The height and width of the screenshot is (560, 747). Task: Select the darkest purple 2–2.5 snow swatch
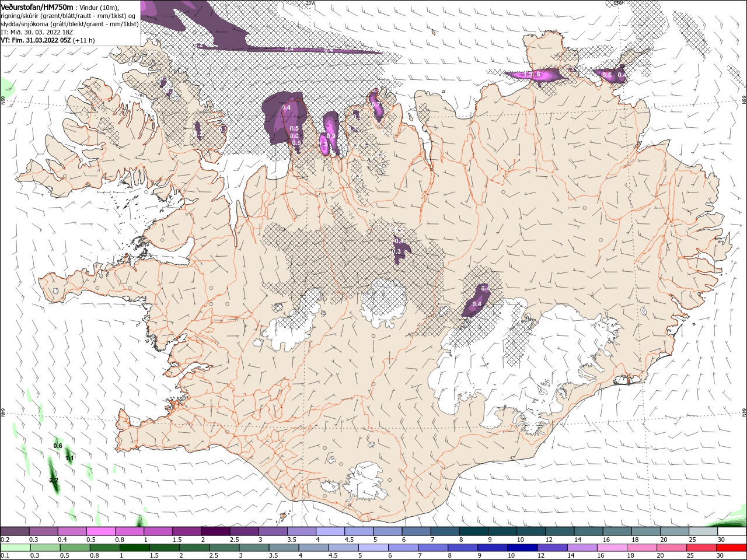click(215, 531)
